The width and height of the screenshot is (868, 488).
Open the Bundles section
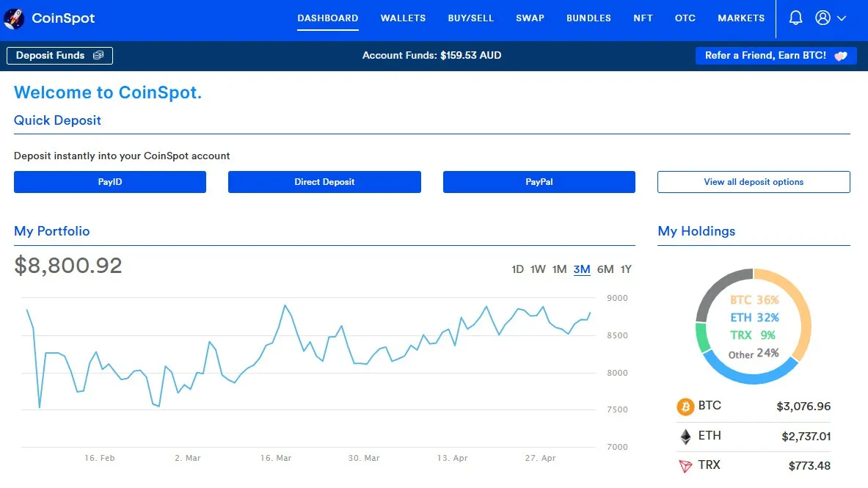(588, 18)
